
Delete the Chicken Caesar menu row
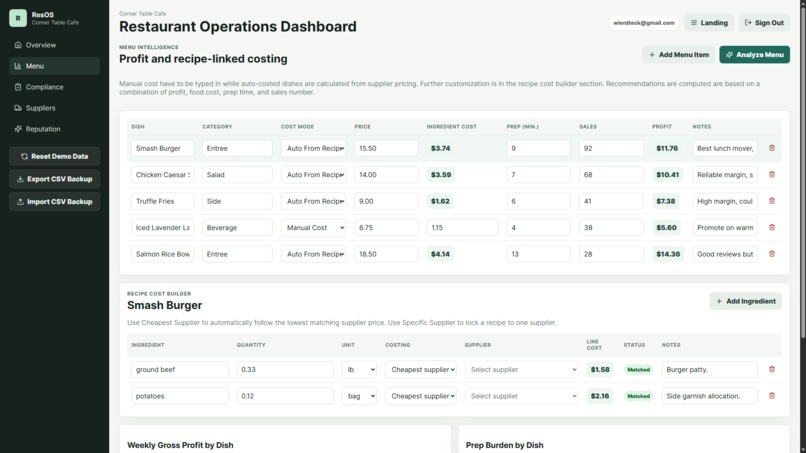point(772,174)
